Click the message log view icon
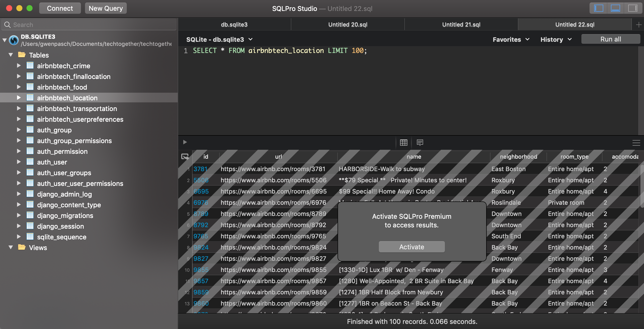Screen dimensions: 644x329 click(x=420, y=142)
